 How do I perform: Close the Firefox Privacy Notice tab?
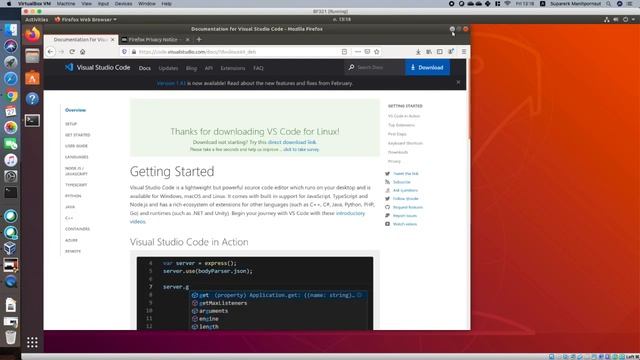click(x=187, y=40)
